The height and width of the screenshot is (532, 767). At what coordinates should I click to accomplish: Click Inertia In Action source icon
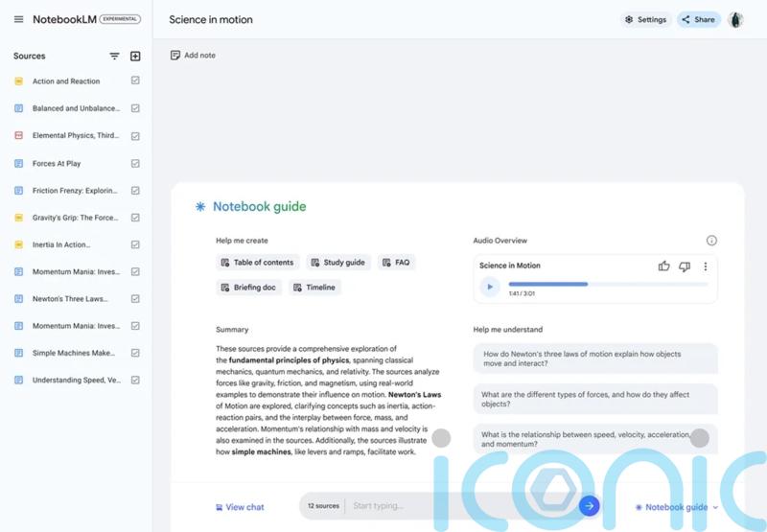point(18,244)
